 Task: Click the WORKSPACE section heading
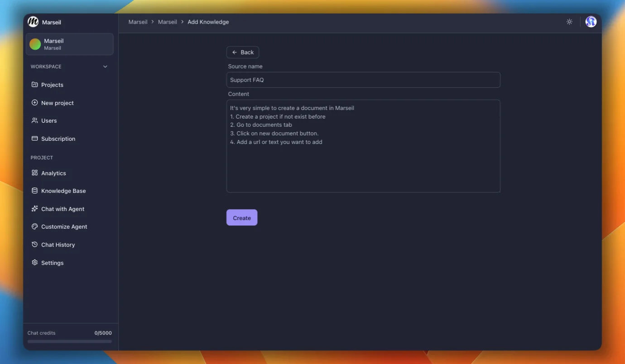(x=46, y=67)
